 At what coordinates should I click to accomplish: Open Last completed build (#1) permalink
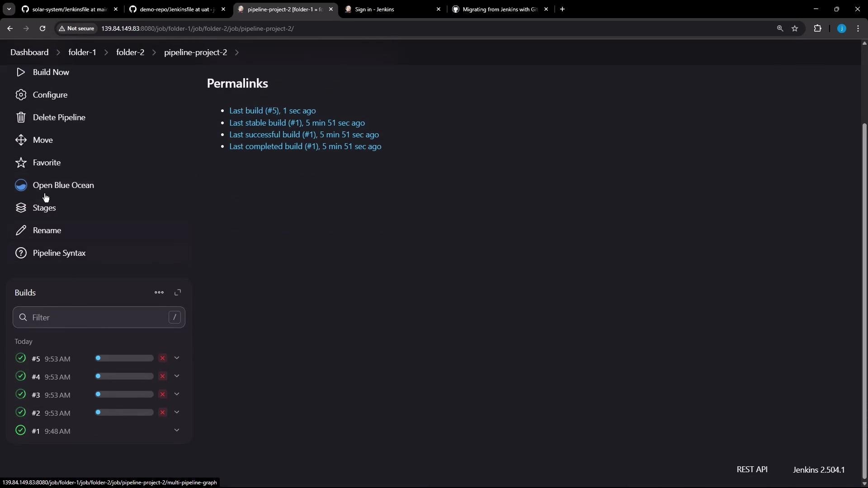pos(305,146)
